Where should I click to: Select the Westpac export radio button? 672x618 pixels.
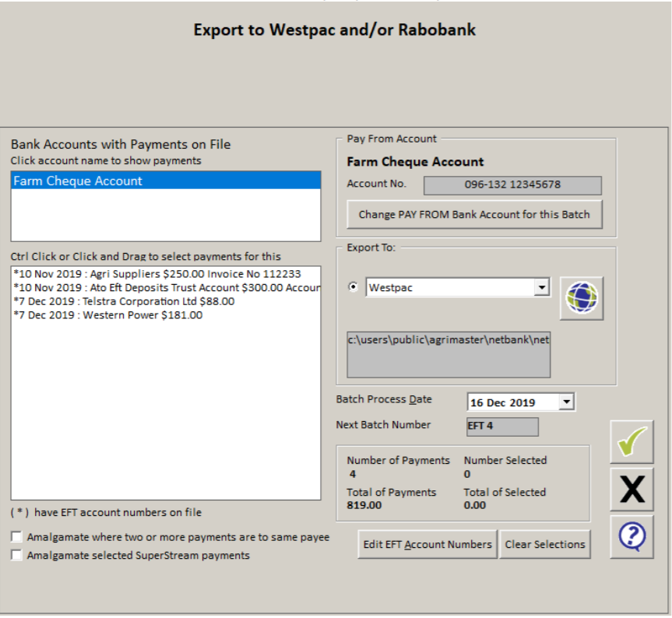click(354, 287)
